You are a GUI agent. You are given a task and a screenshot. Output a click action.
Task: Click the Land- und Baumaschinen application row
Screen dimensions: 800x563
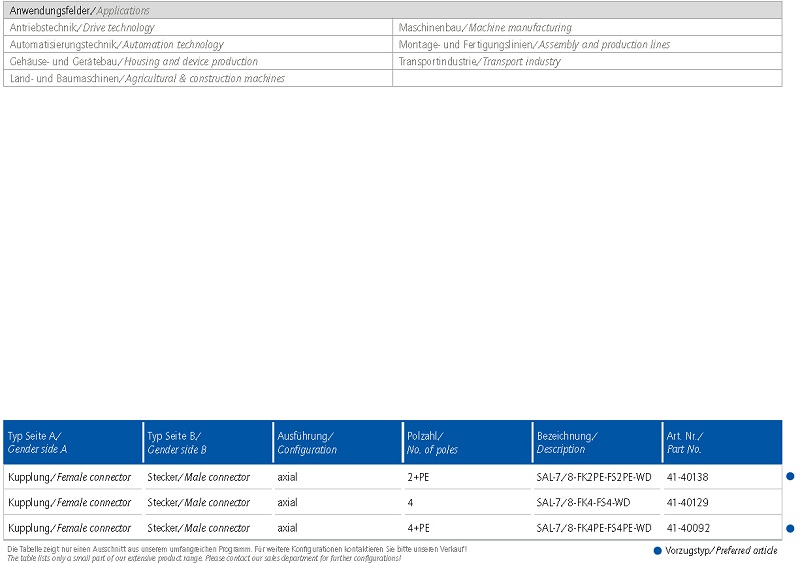pyautogui.click(x=147, y=79)
